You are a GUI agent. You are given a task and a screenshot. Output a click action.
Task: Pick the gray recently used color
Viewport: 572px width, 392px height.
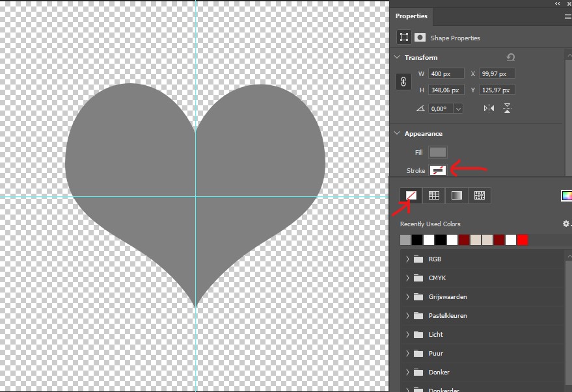405,240
